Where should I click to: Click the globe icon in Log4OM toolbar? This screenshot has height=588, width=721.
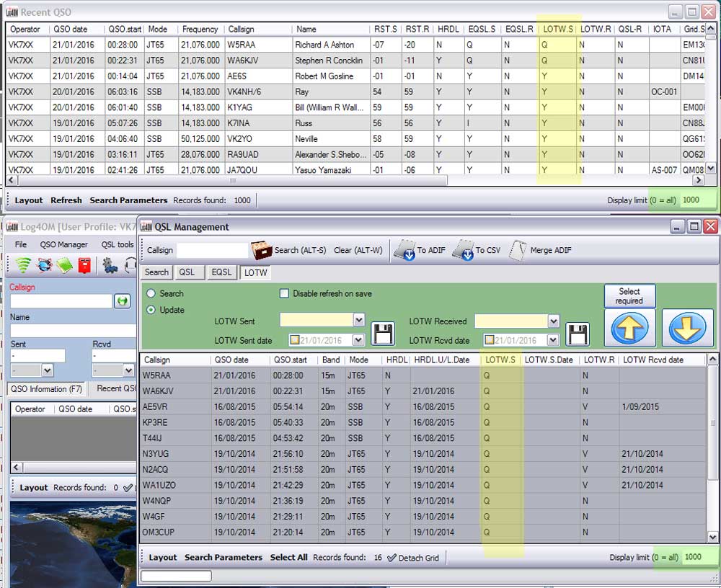point(45,265)
